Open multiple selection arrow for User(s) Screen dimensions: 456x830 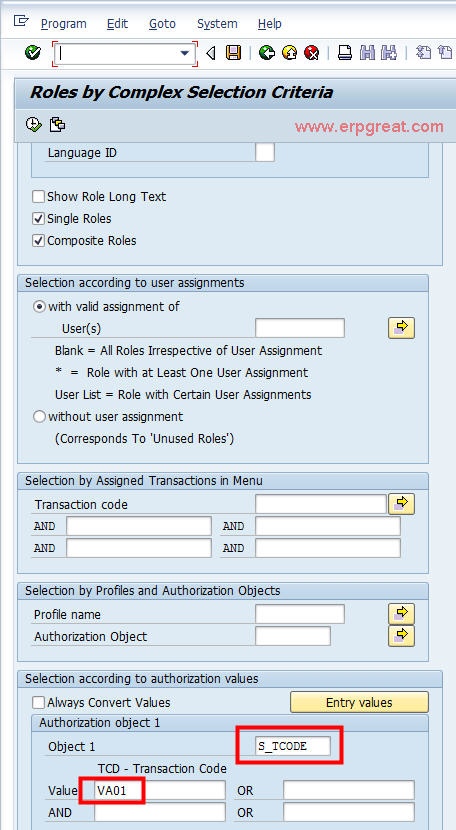(x=401, y=328)
